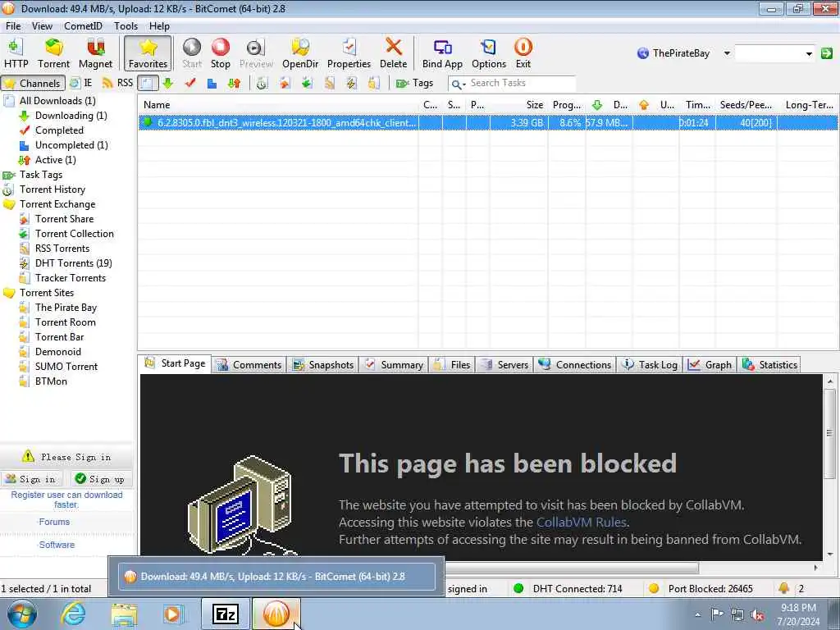Open the File menu
Image resolution: width=840 pixels, height=630 pixels.
(13, 25)
